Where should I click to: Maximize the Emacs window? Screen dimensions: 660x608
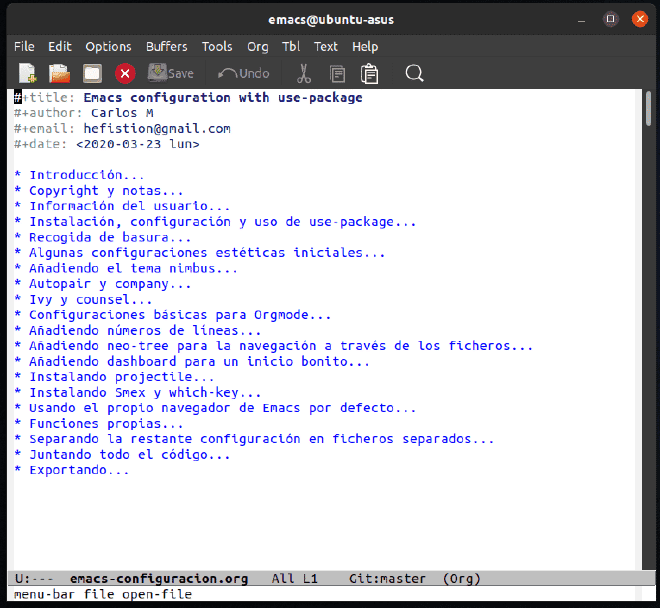610,19
